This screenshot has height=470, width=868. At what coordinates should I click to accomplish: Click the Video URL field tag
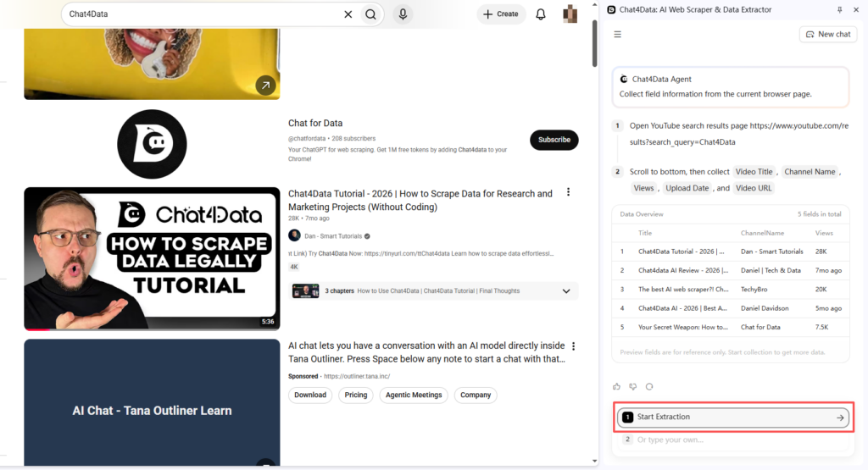(754, 188)
